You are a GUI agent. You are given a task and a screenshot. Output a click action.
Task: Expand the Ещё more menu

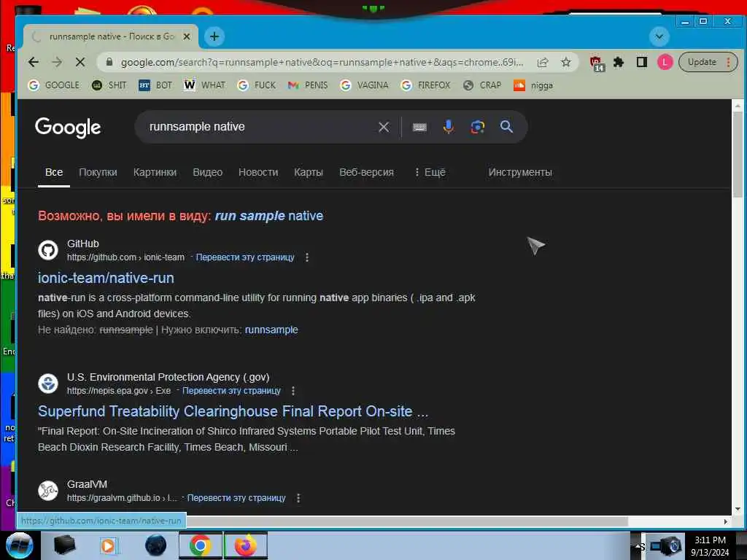pos(430,172)
